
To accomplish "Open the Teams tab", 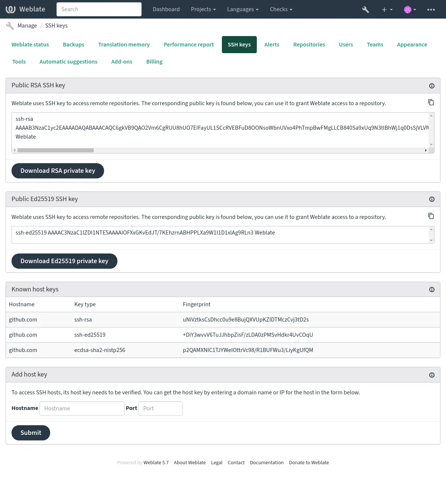I will (x=375, y=45).
